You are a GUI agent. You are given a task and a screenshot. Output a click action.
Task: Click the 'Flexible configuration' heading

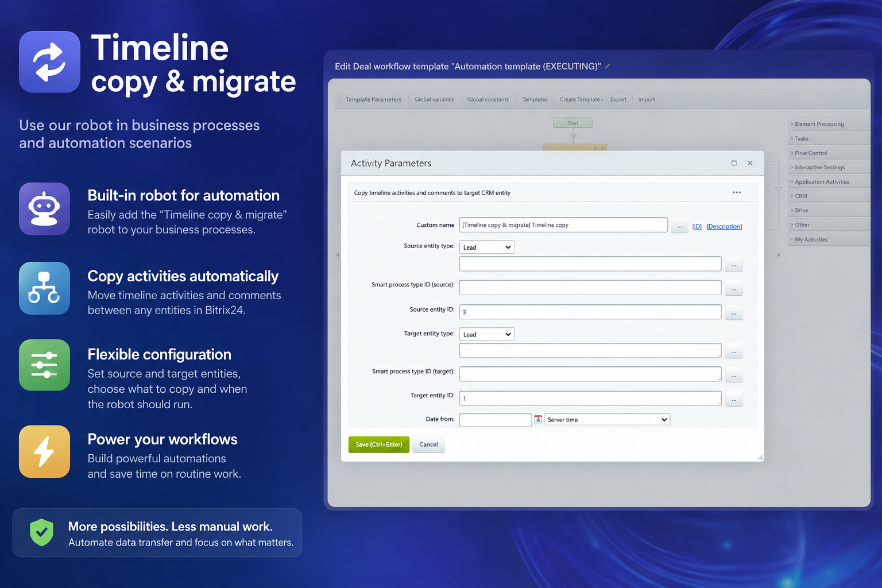(160, 354)
